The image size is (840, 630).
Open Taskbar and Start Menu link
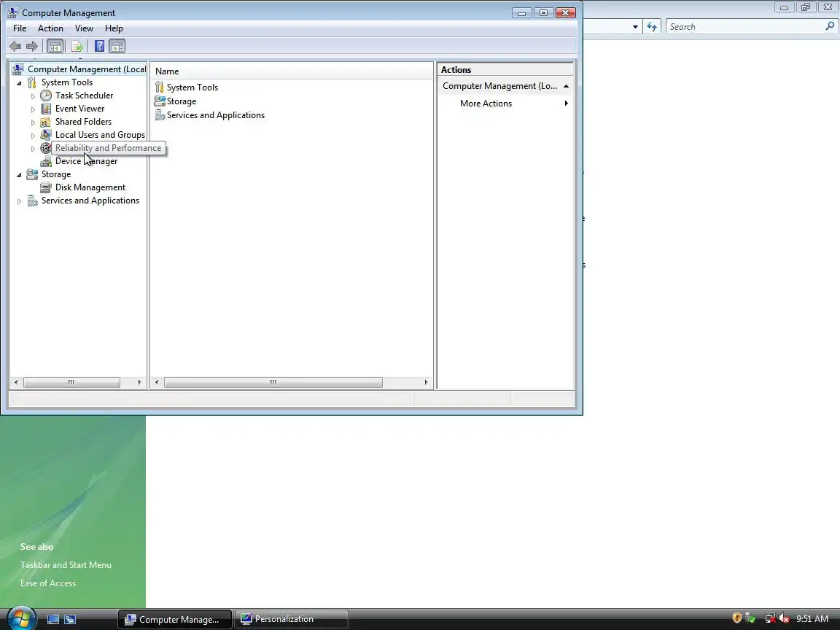(66, 564)
